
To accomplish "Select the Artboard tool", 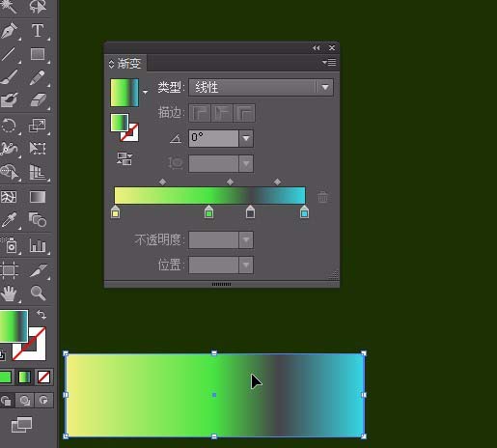I will (10, 270).
